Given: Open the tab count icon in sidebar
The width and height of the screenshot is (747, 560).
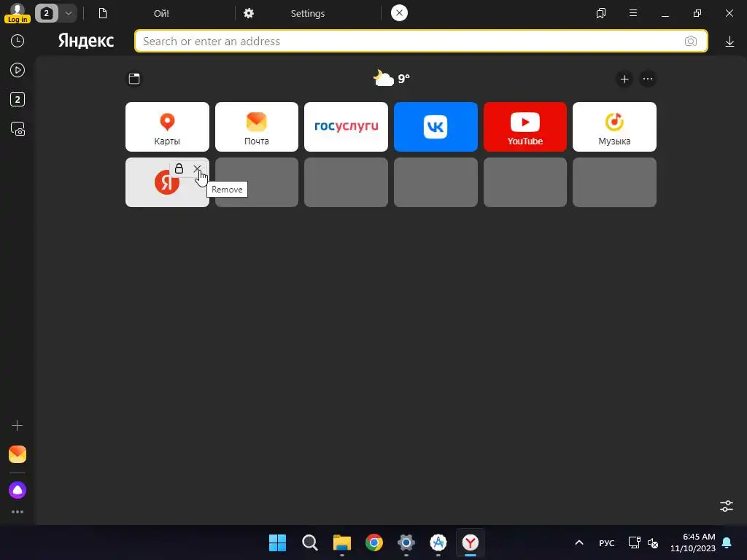Looking at the screenshot, I should [x=18, y=99].
